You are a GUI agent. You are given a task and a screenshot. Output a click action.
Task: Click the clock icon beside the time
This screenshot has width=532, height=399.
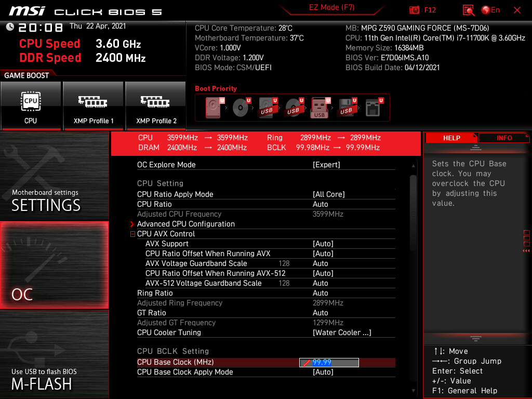pyautogui.click(x=10, y=27)
